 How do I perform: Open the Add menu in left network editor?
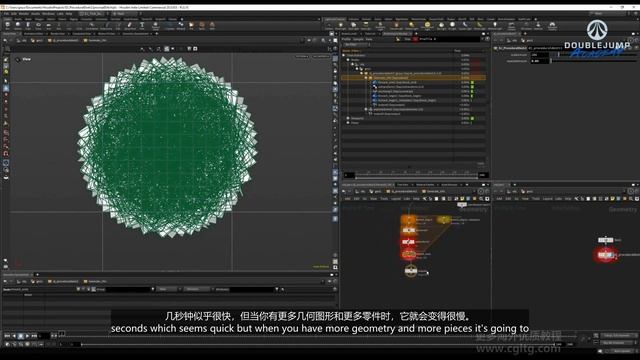[347, 199]
